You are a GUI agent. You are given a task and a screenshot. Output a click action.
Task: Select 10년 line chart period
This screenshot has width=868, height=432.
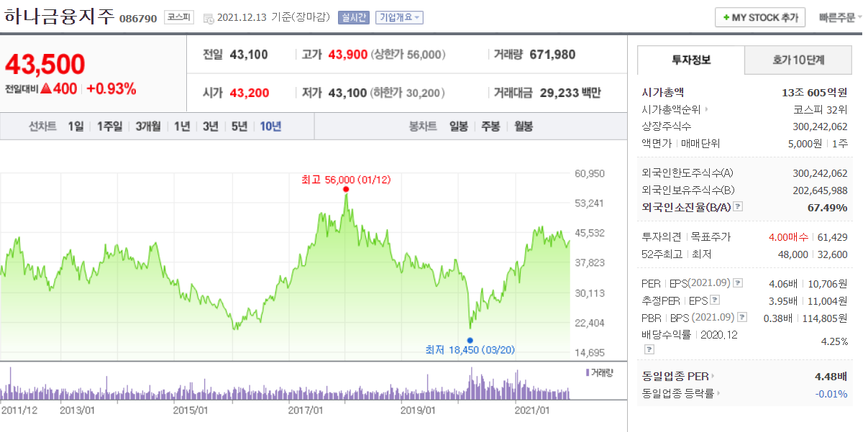(270, 127)
